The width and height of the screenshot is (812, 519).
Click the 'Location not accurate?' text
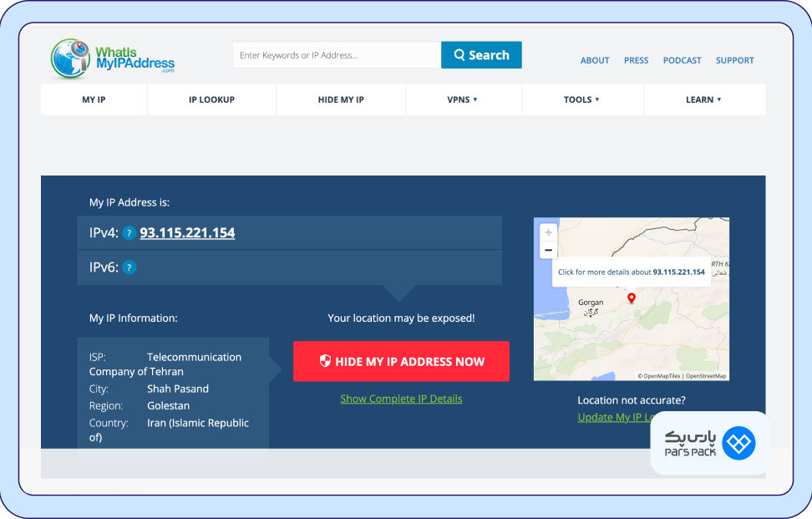point(632,400)
